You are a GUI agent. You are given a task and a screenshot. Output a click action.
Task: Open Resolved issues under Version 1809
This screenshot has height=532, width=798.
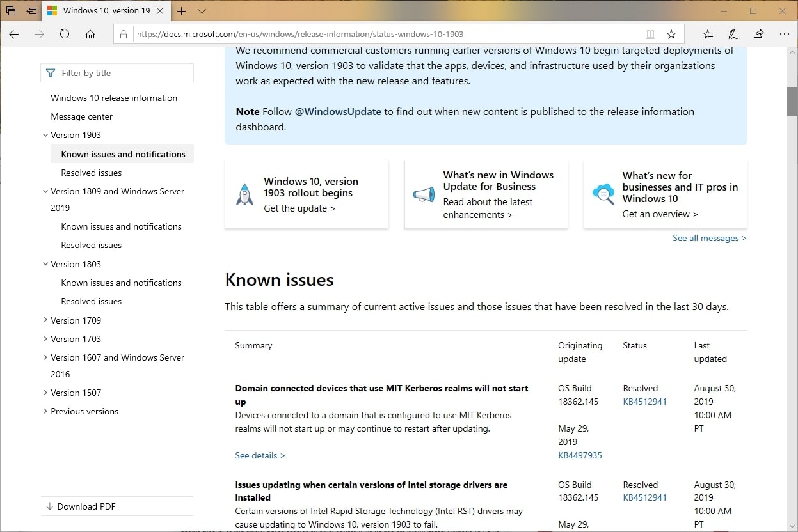pyautogui.click(x=92, y=245)
